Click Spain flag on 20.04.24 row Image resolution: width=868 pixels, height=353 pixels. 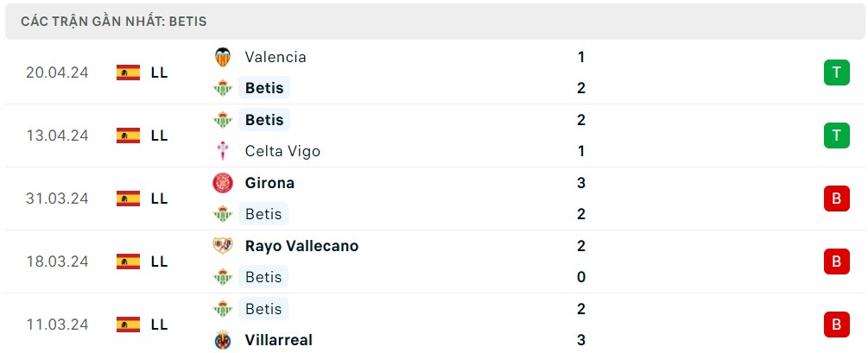tap(128, 72)
